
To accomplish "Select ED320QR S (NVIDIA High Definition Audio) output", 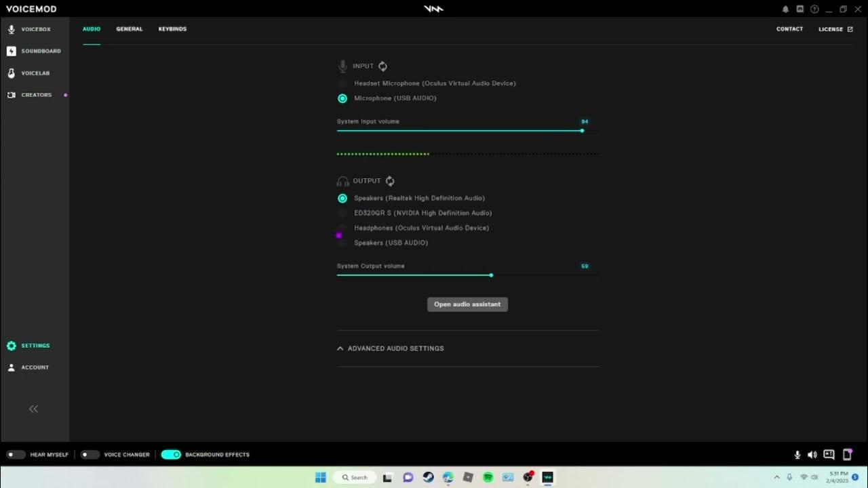I will 415,213.
